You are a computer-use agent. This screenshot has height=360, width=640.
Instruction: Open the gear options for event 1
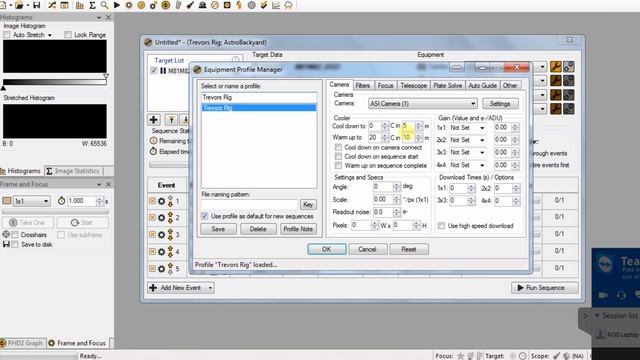pos(162,201)
